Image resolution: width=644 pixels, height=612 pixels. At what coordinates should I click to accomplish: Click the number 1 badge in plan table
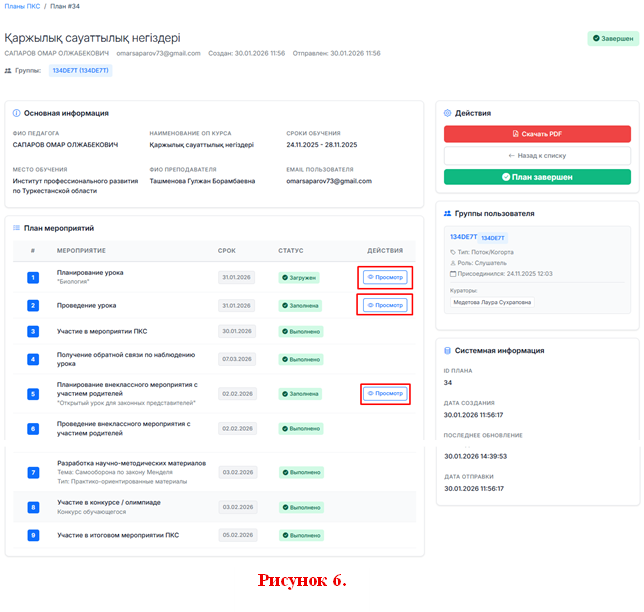point(33,277)
